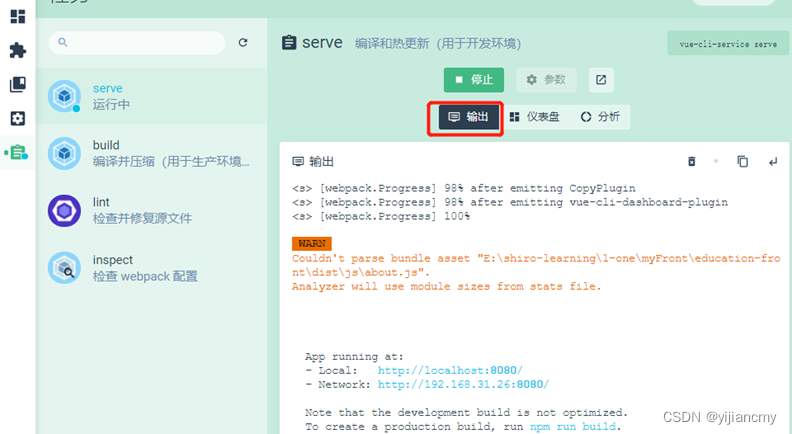Image resolution: width=792 pixels, height=434 pixels.
Task: Click the orange WARN badge
Action: click(x=312, y=244)
